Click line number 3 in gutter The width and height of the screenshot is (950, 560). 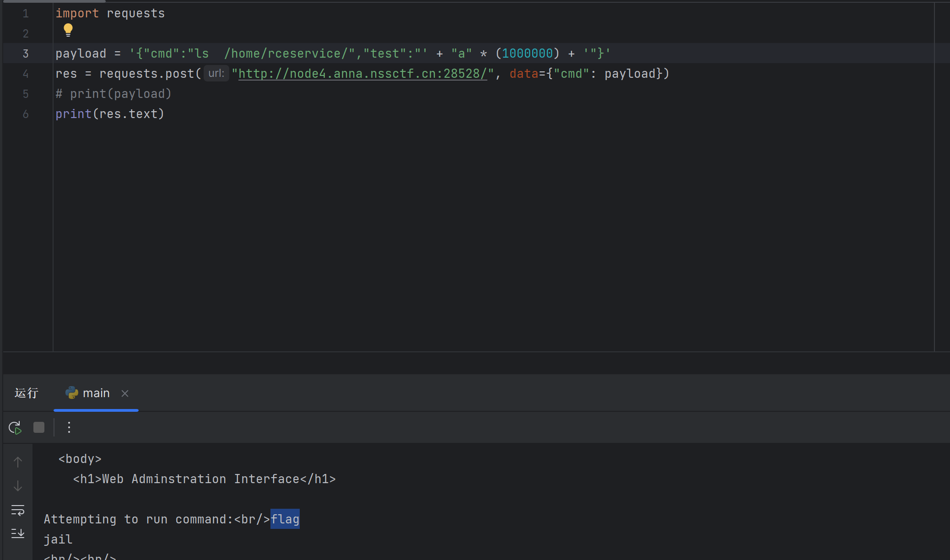point(26,54)
